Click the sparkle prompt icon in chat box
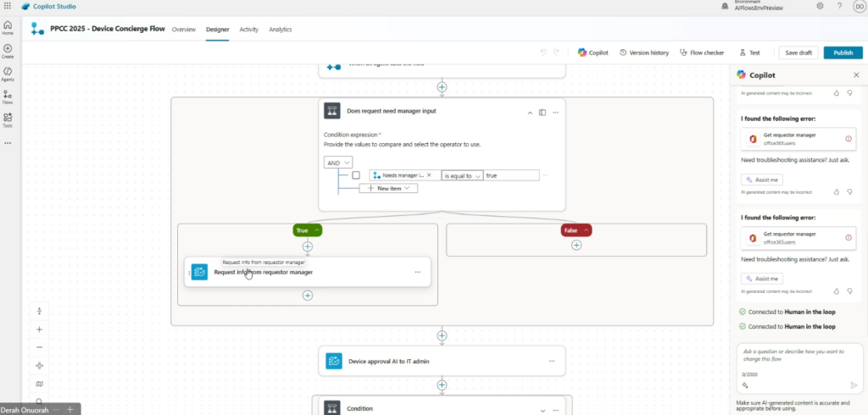The width and height of the screenshot is (868, 415). [x=746, y=385]
